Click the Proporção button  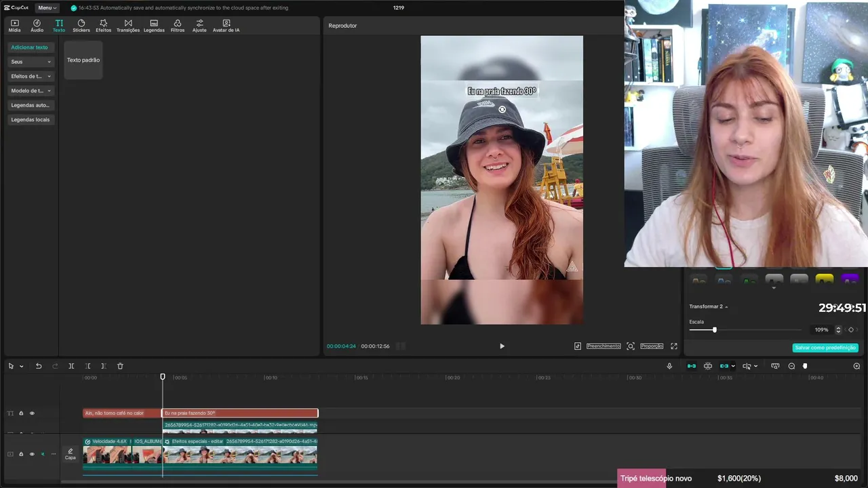click(652, 346)
